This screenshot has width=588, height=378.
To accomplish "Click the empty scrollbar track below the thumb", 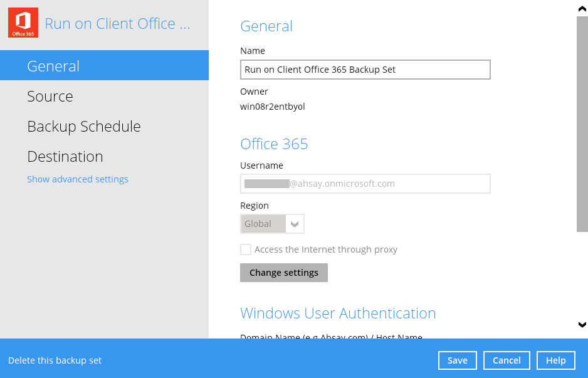I will click(x=582, y=276).
